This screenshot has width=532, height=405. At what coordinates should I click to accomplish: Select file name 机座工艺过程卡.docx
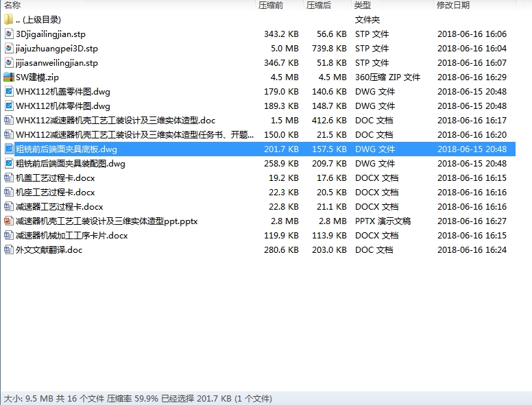click(56, 193)
